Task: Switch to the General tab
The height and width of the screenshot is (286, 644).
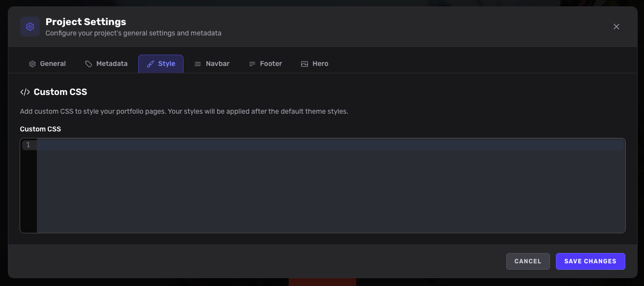Action: [47, 64]
